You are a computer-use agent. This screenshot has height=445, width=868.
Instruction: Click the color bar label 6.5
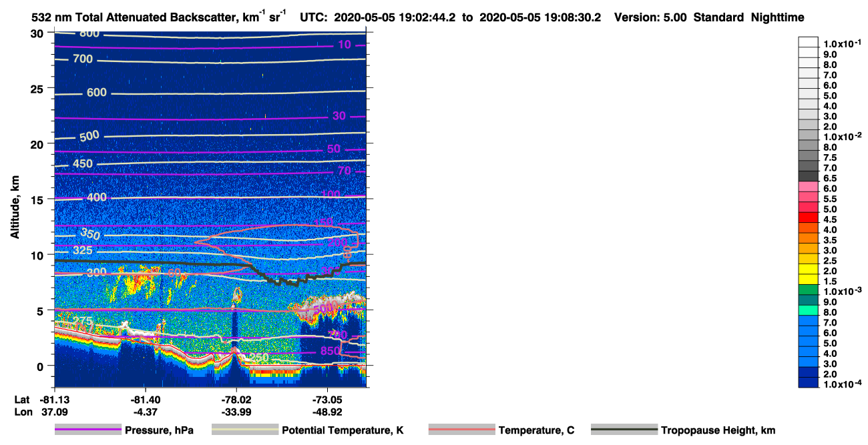831,178
